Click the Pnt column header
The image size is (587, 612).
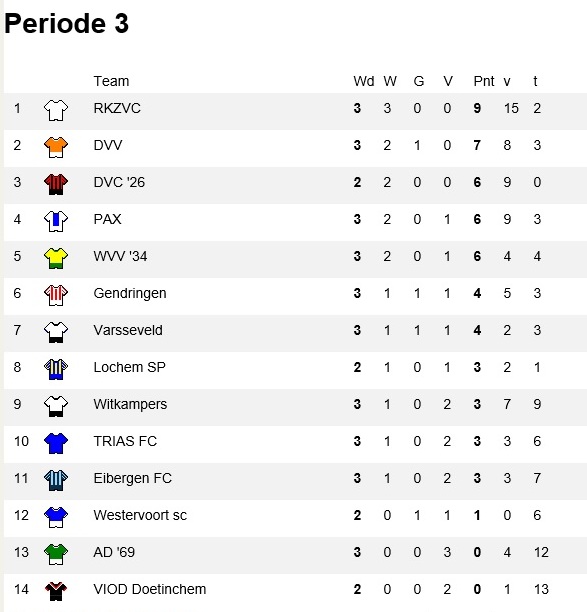(x=484, y=81)
